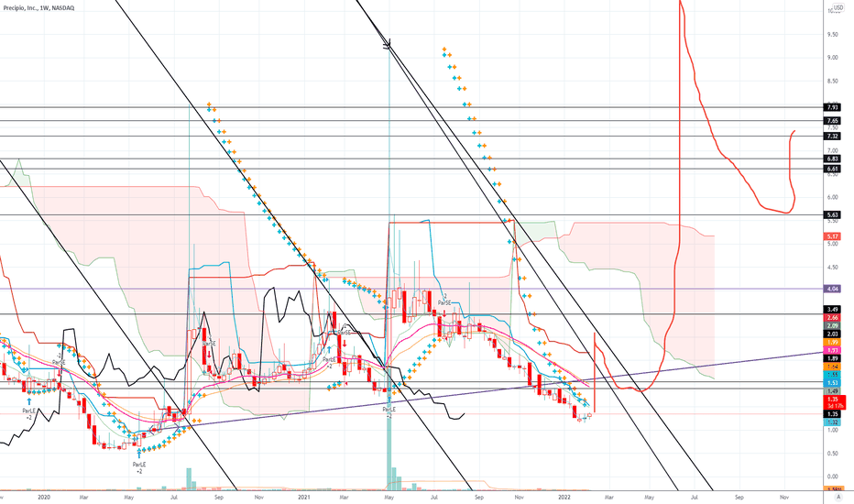Click the black 2.03 price tag
Image resolution: width=854 pixels, height=504 pixels.
coord(833,334)
